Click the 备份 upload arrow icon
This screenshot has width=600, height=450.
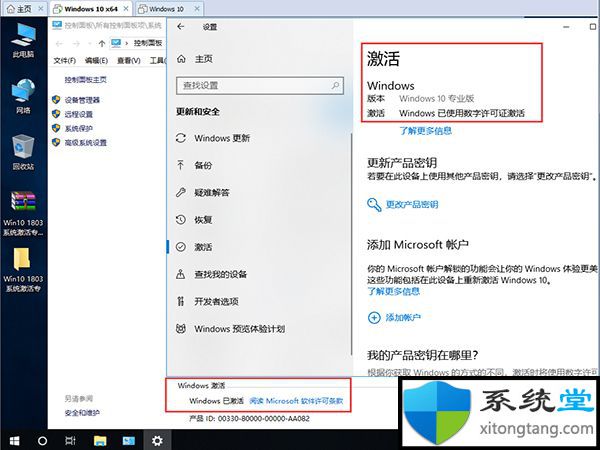(181, 165)
